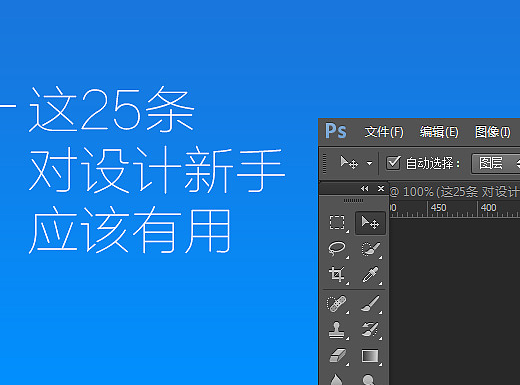Click the toolbox grip handle
The width and height of the screenshot is (520, 385).
click(x=353, y=200)
